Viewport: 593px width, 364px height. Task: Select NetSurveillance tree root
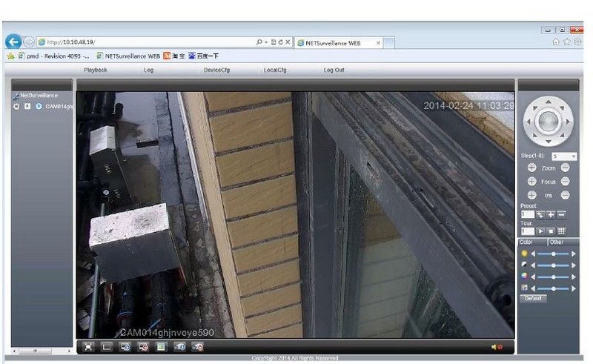39,96
